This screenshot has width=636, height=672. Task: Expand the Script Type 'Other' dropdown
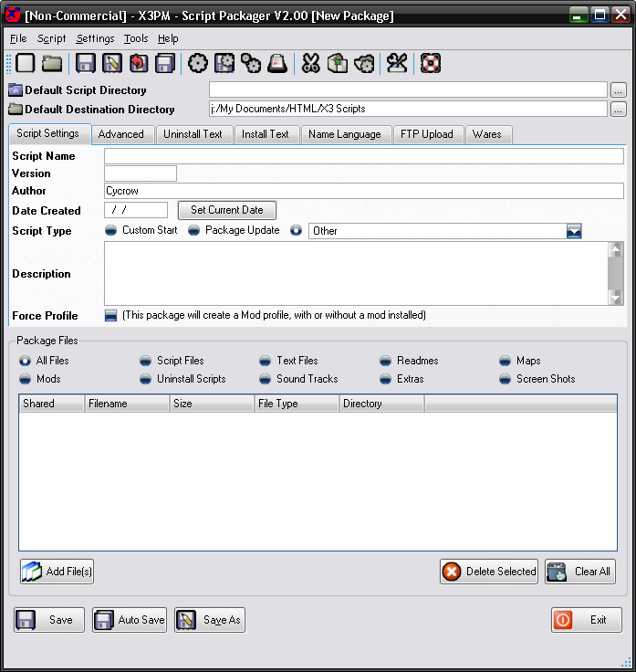[x=573, y=231]
